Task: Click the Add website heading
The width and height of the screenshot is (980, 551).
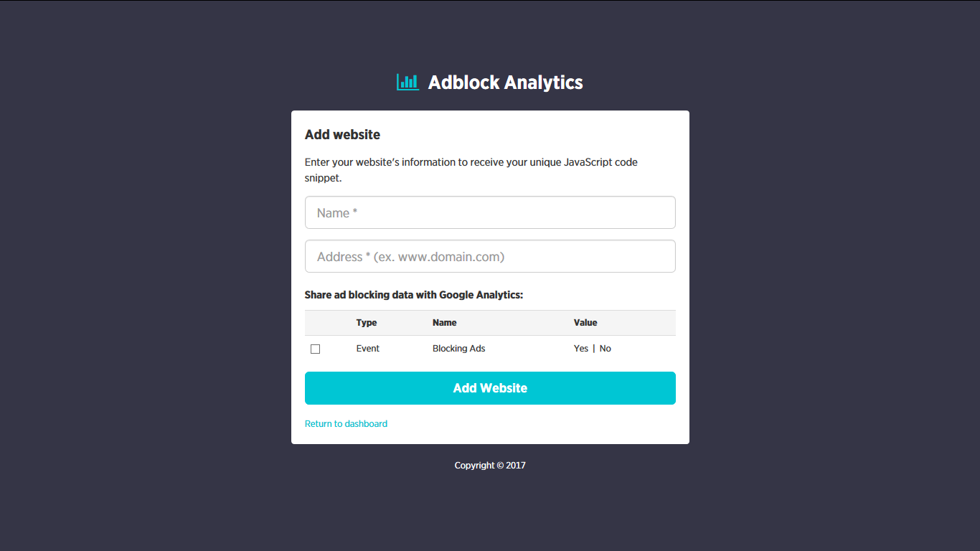Action: coord(342,134)
